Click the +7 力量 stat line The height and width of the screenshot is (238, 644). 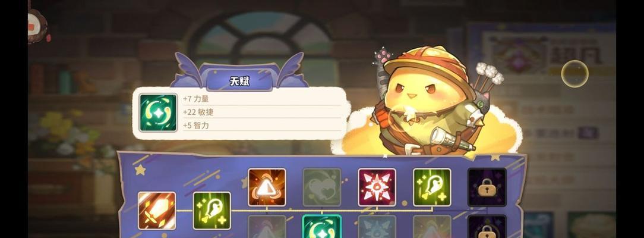[262, 99]
